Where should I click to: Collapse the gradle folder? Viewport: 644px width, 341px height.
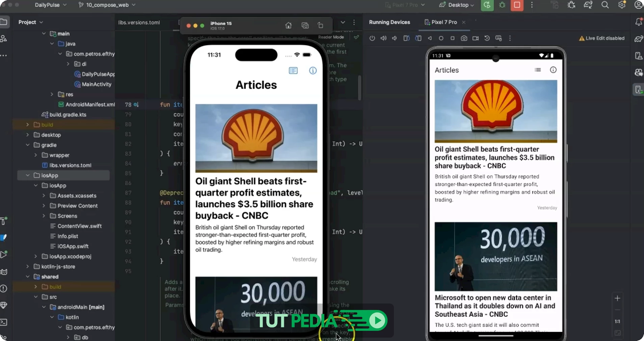28,145
